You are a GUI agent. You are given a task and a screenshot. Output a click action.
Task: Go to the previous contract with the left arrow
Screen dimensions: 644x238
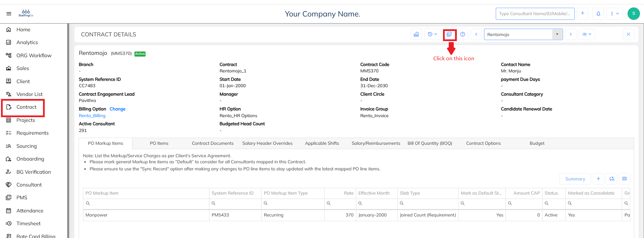(x=476, y=34)
